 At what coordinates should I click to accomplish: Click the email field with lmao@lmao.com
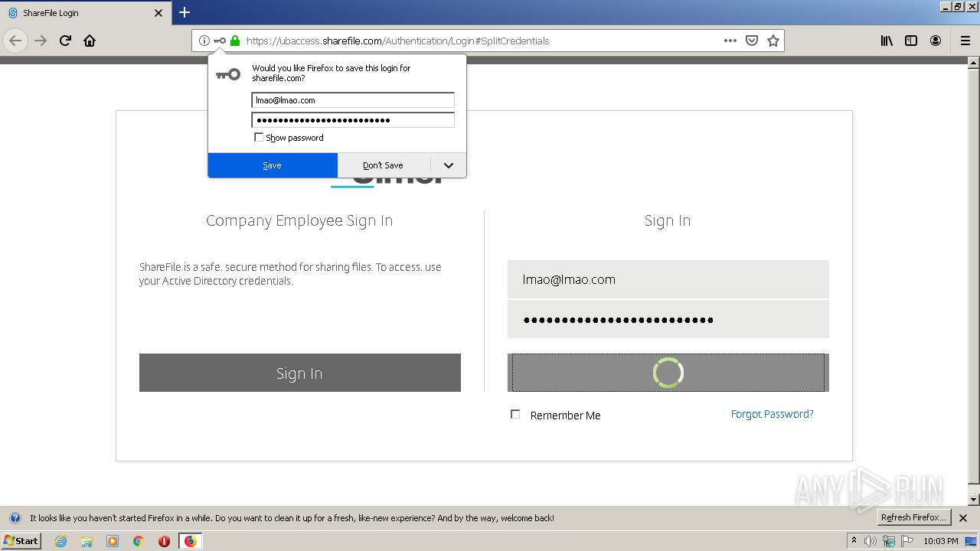668,279
